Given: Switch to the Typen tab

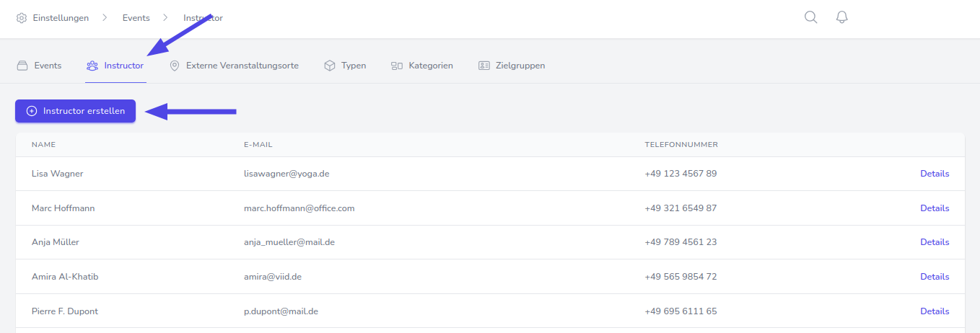Looking at the screenshot, I should coord(354,66).
